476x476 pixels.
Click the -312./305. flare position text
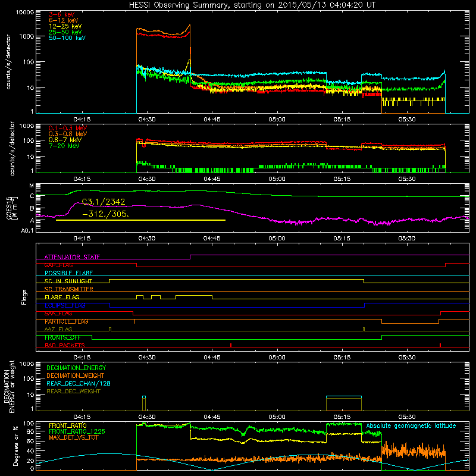click(x=106, y=214)
